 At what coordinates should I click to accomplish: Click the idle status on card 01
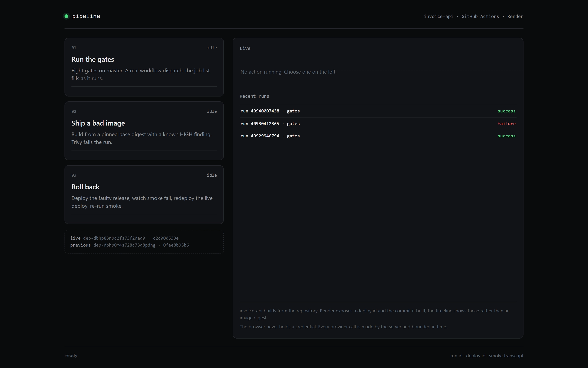(x=212, y=48)
